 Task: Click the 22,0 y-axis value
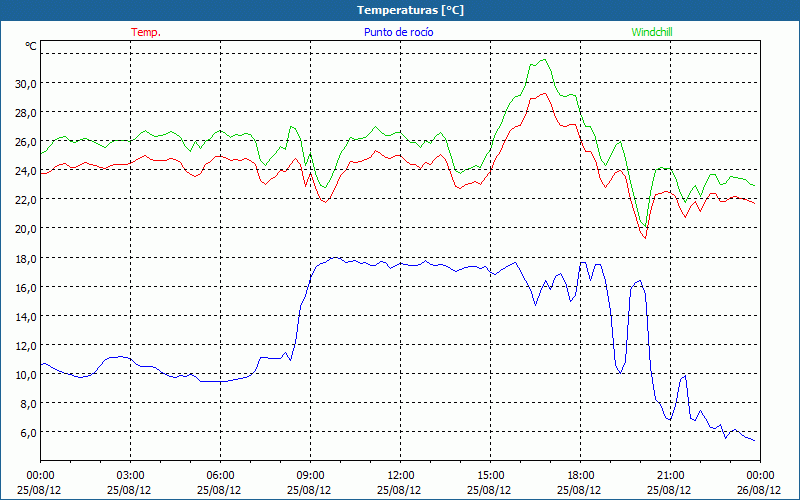(x=26, y=201)
